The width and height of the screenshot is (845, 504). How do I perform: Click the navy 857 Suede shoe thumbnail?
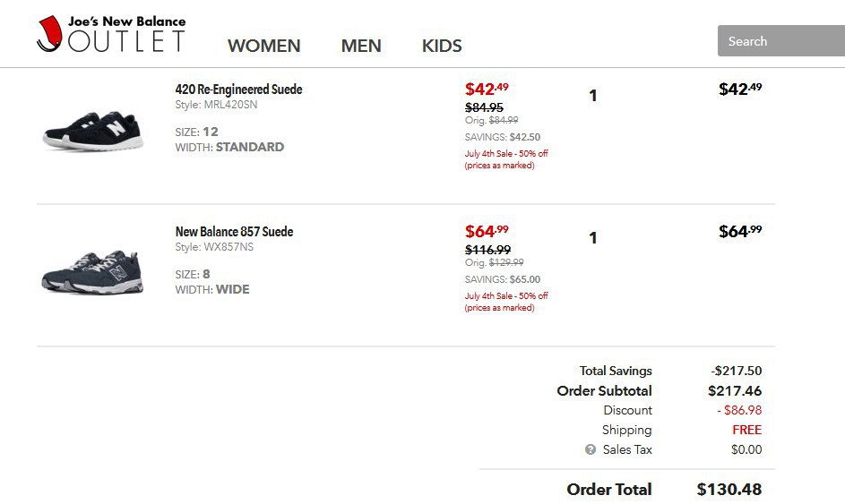pyautogui.click(x=93, y=272)
